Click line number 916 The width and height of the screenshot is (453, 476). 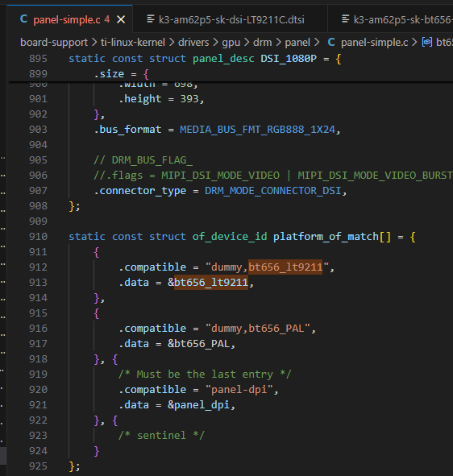38,329
